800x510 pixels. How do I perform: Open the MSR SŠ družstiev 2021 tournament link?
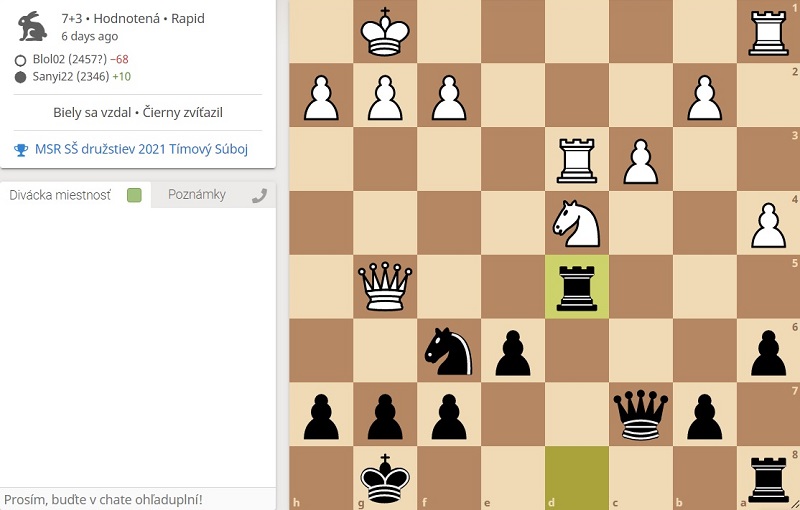click(140, 149)
